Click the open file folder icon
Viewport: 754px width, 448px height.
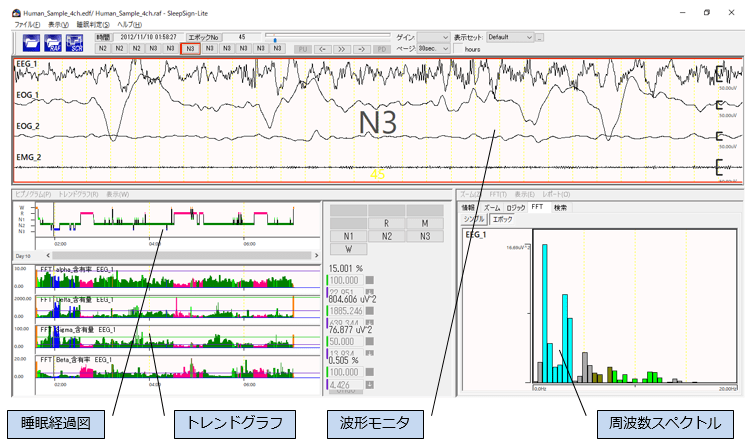31,42
